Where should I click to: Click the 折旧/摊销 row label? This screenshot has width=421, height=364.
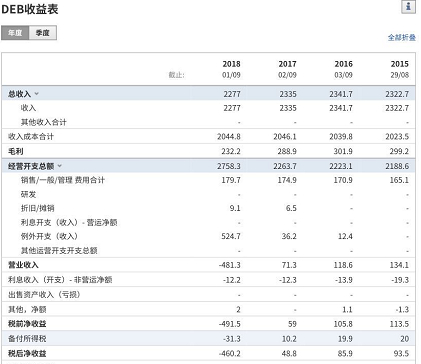(37, 208)
